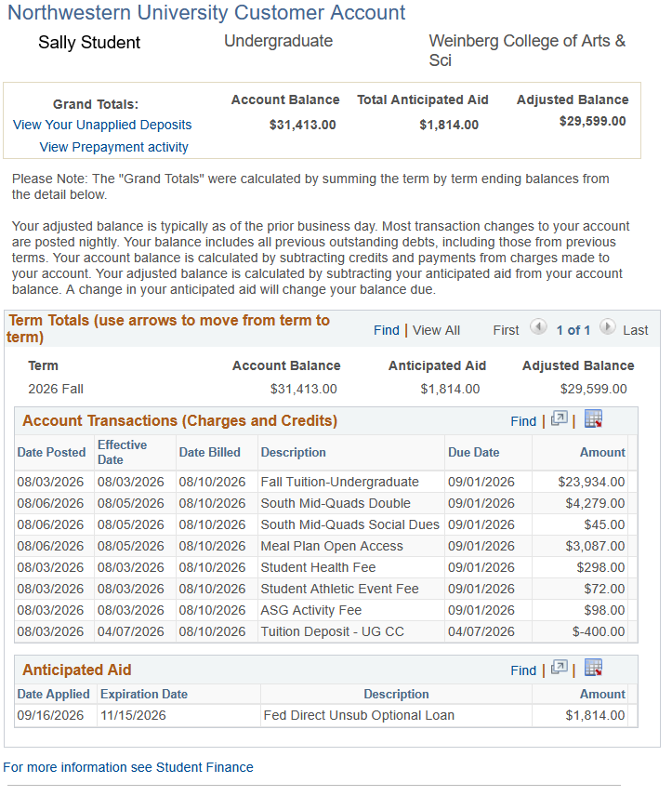Select South Mid-Quads Double row description
672x796 pixels.
(x=336, y=503)
